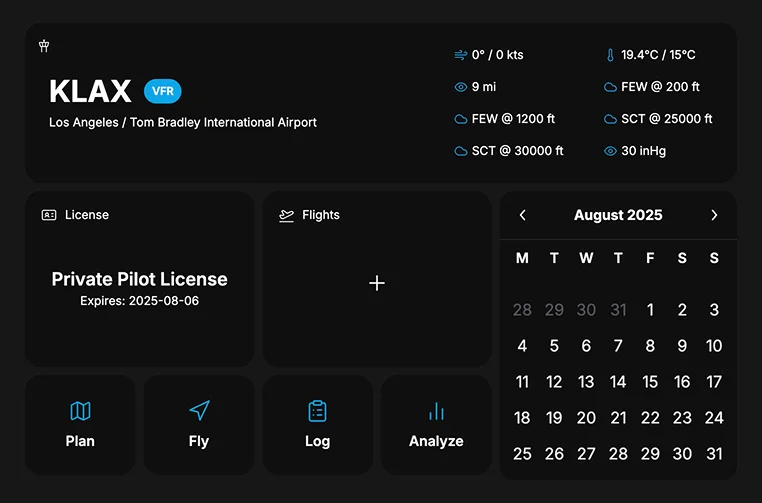Click the Analyze bar chart icon
The image size is (762, 503).
436,411
